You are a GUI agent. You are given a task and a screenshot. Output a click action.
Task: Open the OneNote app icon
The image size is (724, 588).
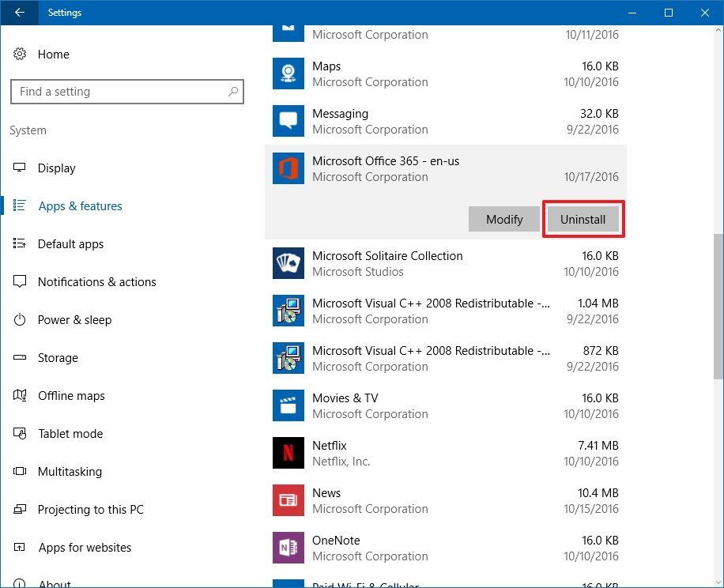(x=288, y=548)
